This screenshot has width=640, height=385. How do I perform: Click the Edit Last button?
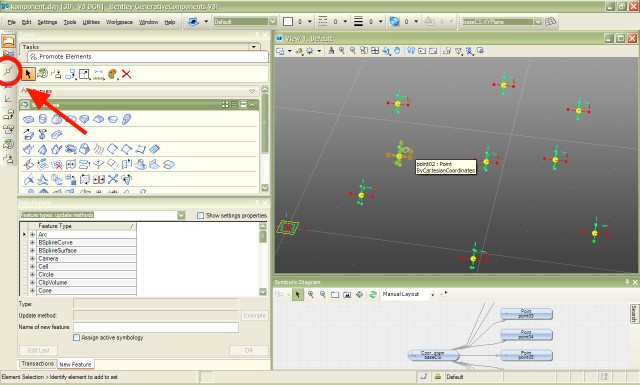pos(38,350)
